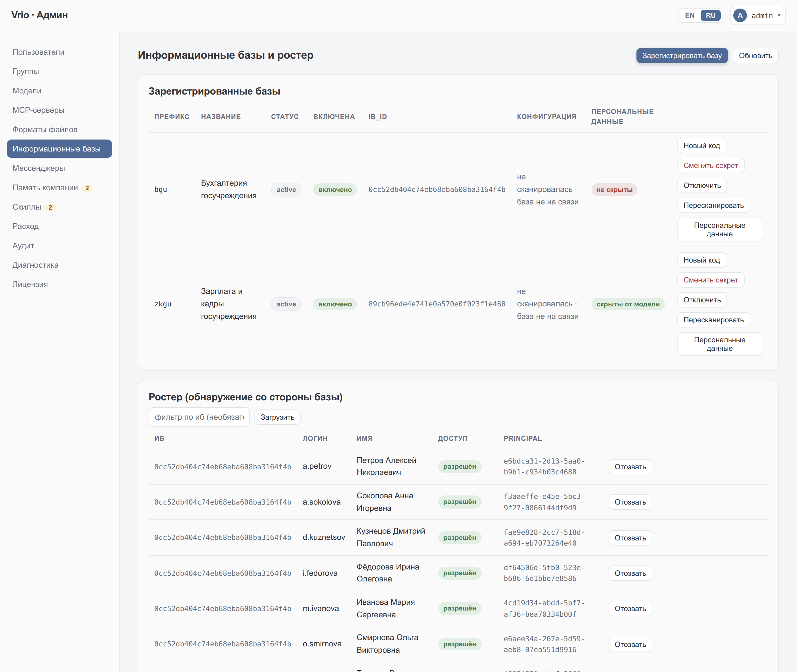Revoke o.smirnova access with Отозвать
Image resolution: width=797 pixels, height=672 pixels.
[x=630, y=645]
